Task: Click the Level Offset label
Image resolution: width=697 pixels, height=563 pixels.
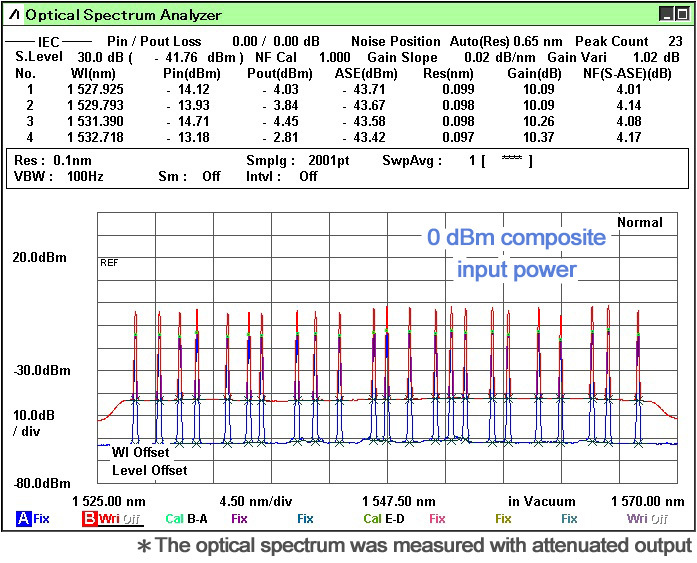Action: point(149,470)
